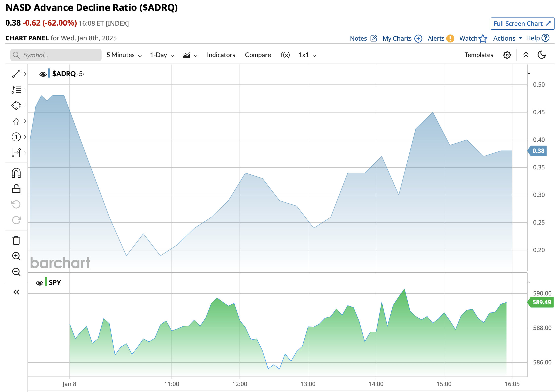Toggle the lock drawings icon
This screenshot has width=558, height=392.
pyautogui.click(x=16, y=189)
